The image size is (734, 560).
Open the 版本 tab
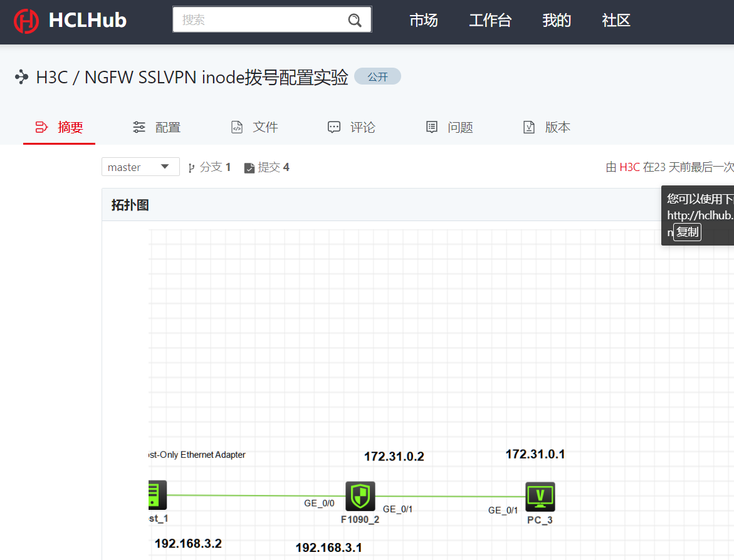pyautogui.click(x=547, y=127)
